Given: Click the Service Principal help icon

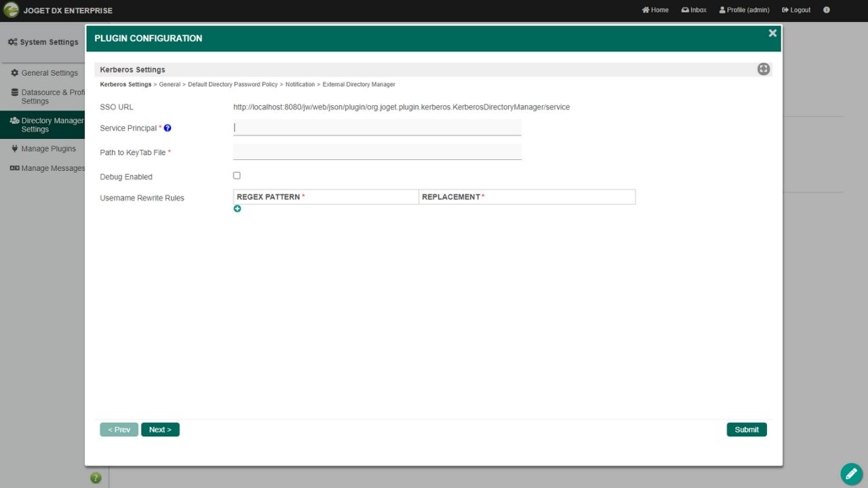Looking at the screenshot, I should pos(167,128).
